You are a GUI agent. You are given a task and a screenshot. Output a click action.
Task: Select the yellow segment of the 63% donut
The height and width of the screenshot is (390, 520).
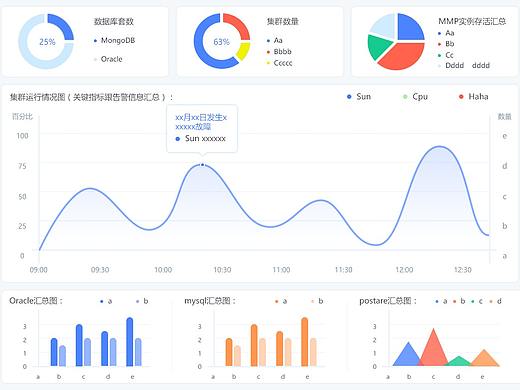244,51
